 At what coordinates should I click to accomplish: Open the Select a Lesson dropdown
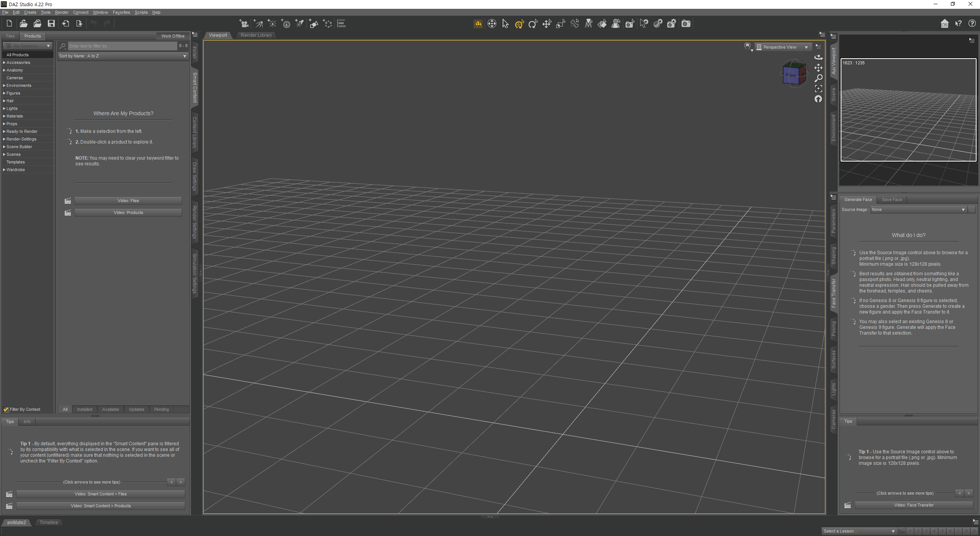[x=859, y=531]
